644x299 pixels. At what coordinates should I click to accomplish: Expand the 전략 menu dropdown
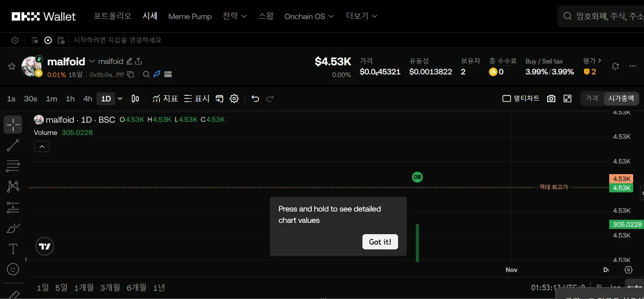(235, 16)
